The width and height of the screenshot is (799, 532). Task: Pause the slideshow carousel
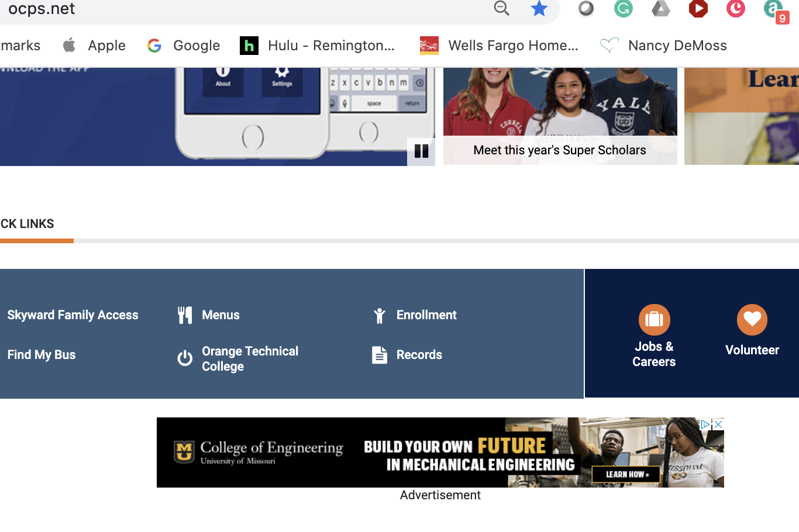pos(421,151)
